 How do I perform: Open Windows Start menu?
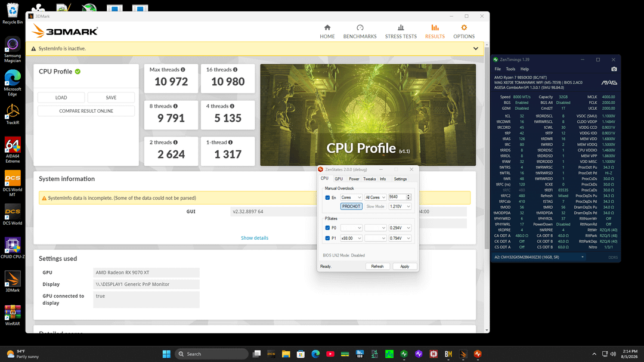[166, 354]
